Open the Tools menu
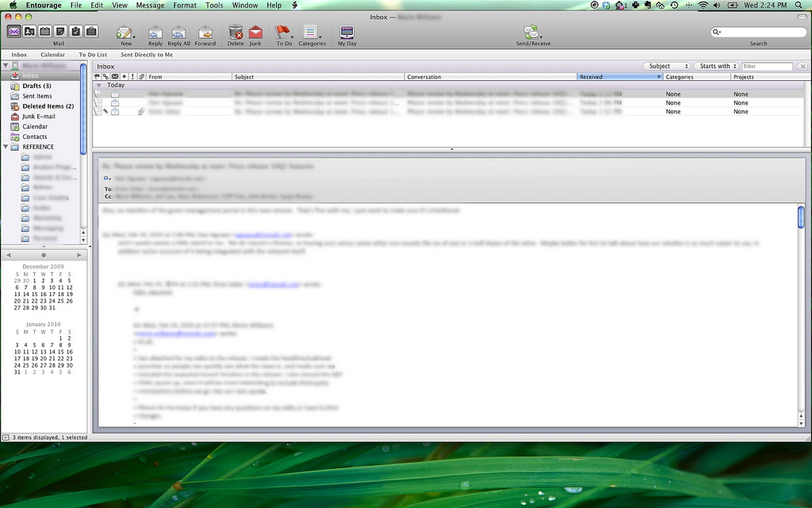 tap(214, 6)
